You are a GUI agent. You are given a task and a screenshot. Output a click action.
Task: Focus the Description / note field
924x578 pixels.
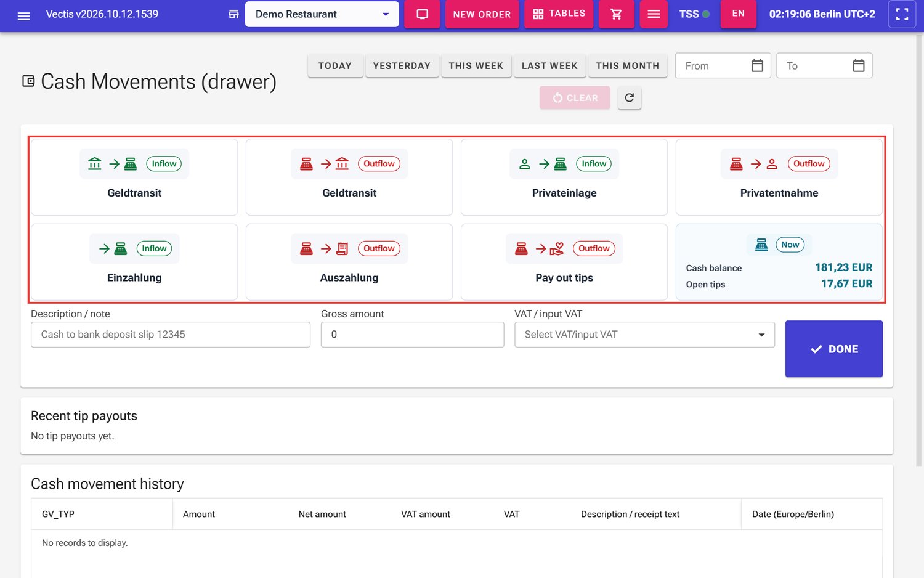click(x=171, y=335)
